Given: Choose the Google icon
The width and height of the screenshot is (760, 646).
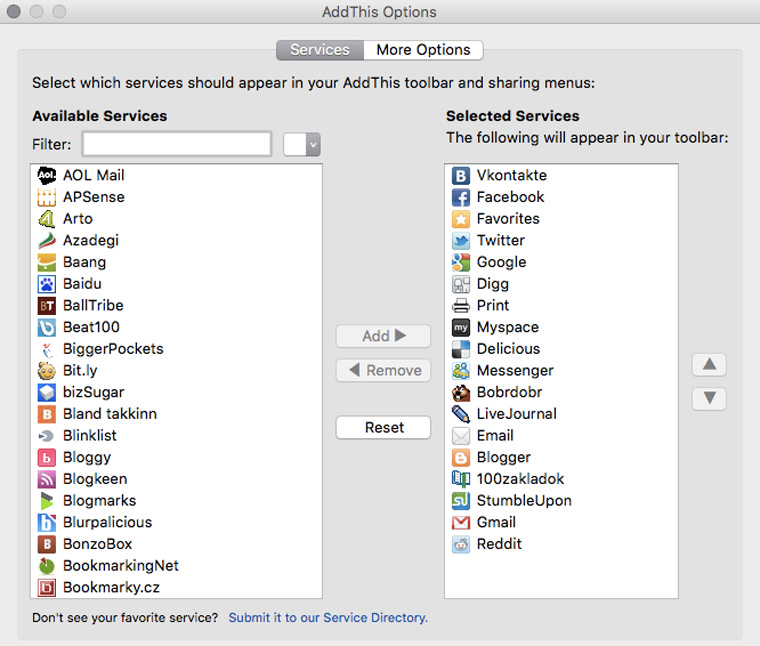Looking at the screenshot, I should (x=460, y=262).
